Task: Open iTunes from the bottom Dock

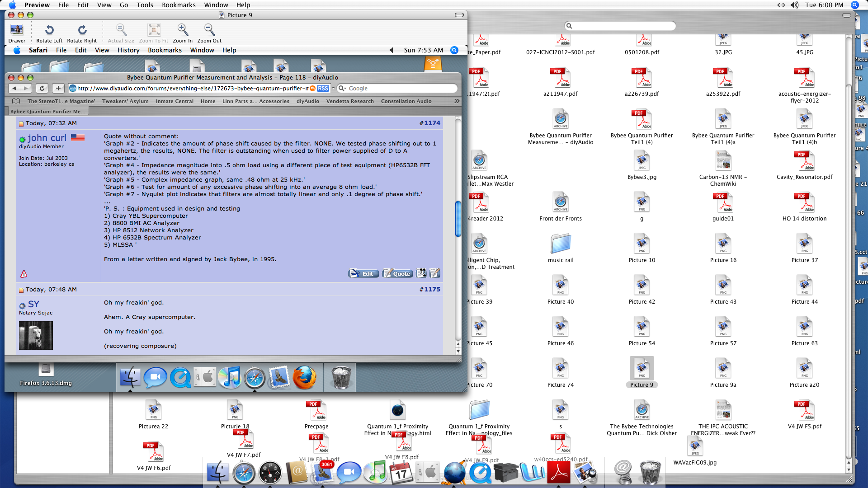Action: [x=375, y=473]
